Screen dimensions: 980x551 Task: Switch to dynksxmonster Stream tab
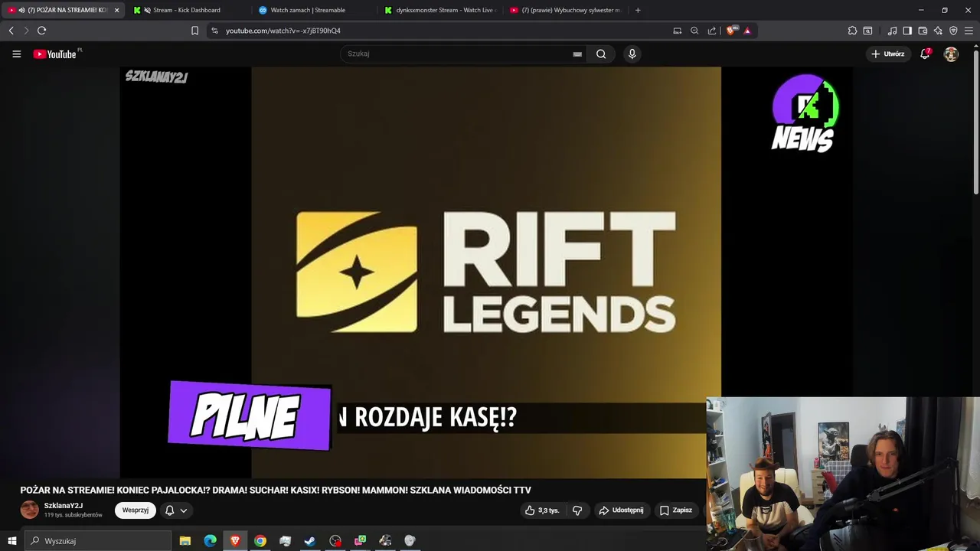(x=440, y=10)
